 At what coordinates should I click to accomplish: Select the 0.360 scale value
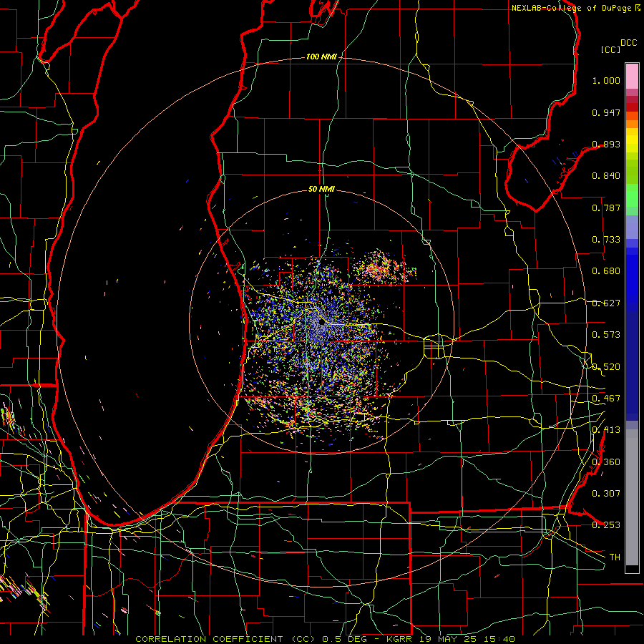click(x=606, y=462)
